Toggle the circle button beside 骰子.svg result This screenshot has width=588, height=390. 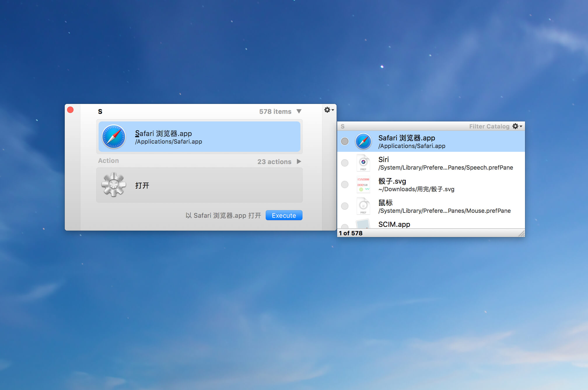(345, 184)
